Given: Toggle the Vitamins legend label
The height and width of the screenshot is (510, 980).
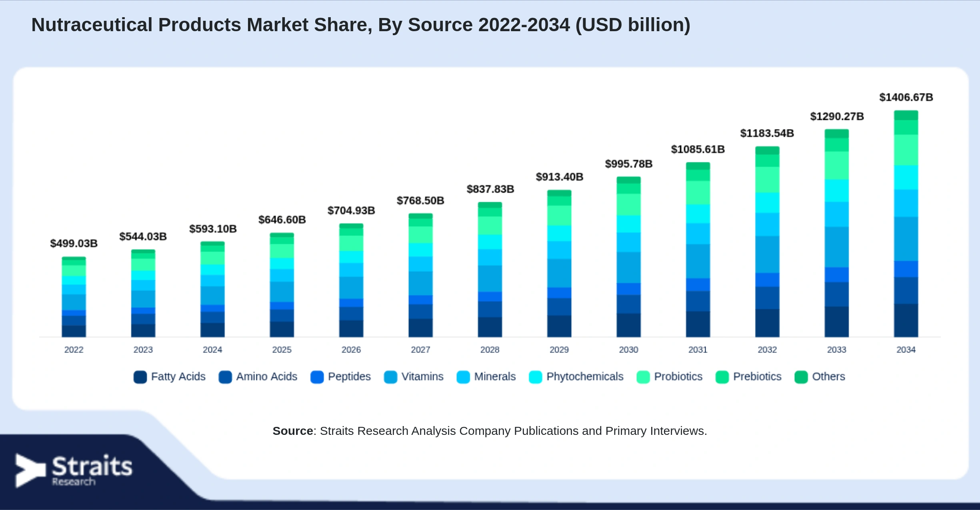Looking at the screenshot, I should (422, 377).
